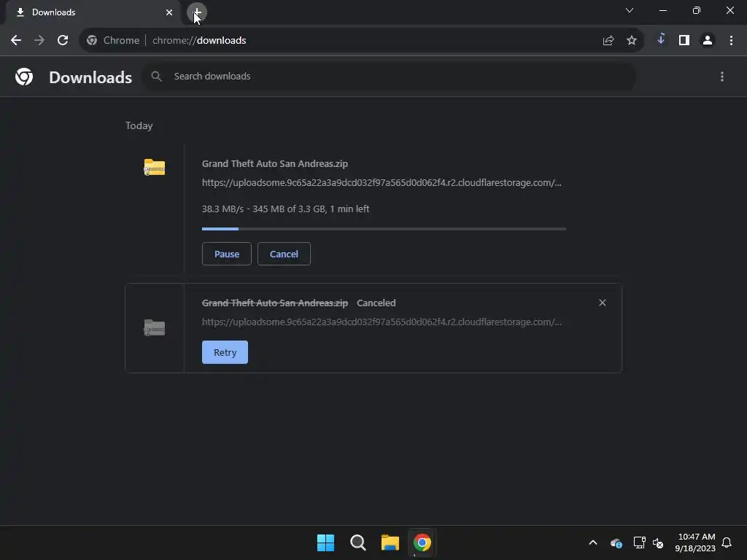This screenshot has height=560, width=747.
Task: Click the Today date heading
Action: coord(139,125)
